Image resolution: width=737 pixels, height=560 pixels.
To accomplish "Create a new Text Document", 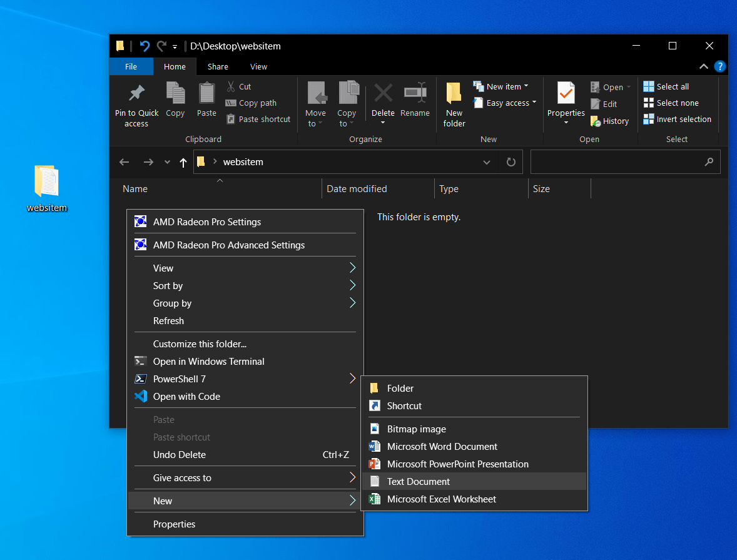I will point(474,482).
